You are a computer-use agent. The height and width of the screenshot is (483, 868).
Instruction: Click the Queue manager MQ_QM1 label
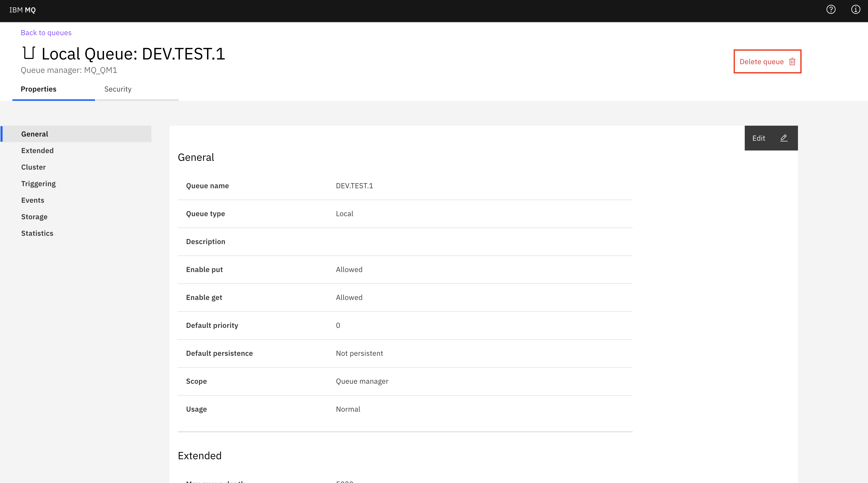[68, 70]
